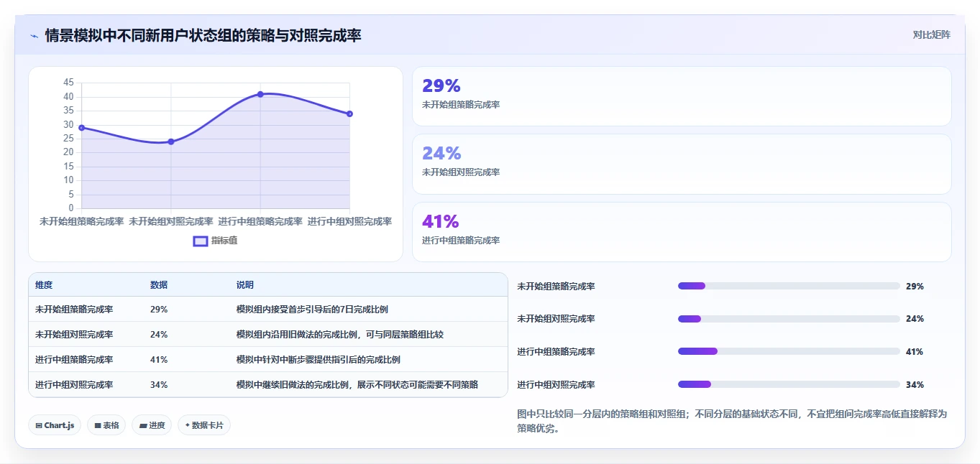Image resolution: width=980 pixels, height=464 pixels.
Task: Click x-axis label 未开始组对照完成率 on chart
Action: click(x=171, y=221)
